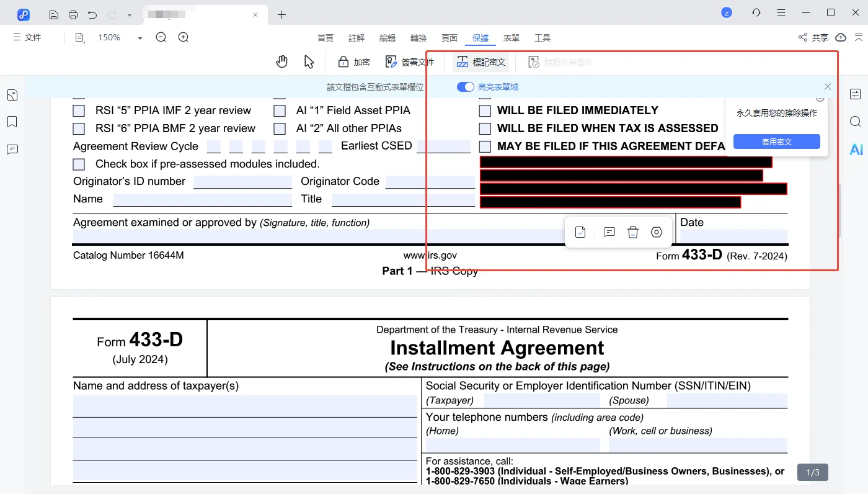The image size is (868, 494).
Task: Check the WILL BE FILED IMMEDIATELY box
Action: pyautogui.click(x=485, y=111)
